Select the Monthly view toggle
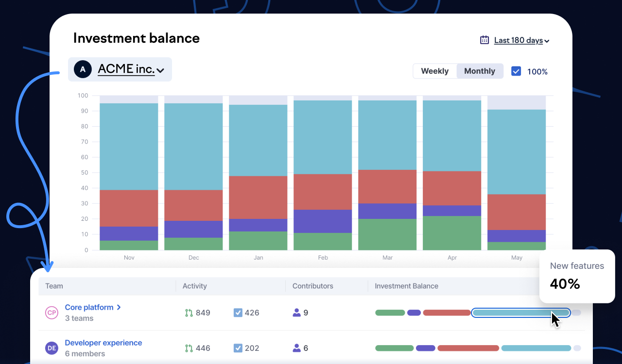The width and height of the screenshot is (622, 364). (x=479, y=71)
